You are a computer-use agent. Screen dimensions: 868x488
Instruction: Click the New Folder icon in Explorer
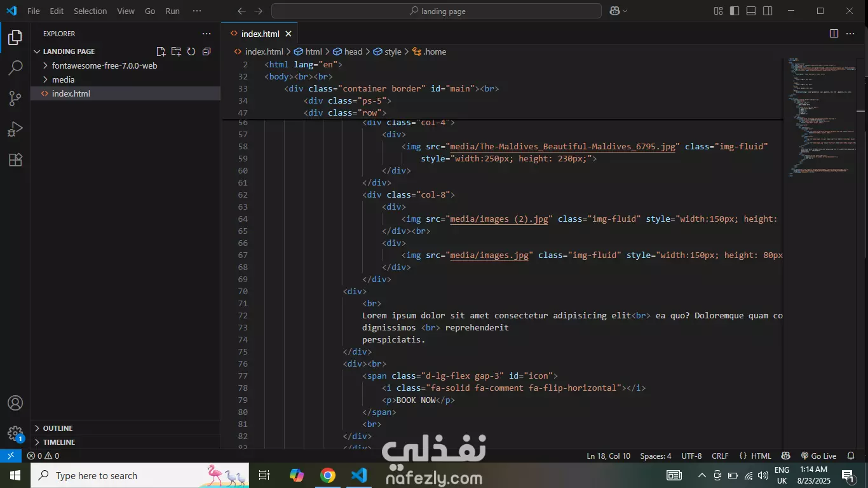pos(176,51)
